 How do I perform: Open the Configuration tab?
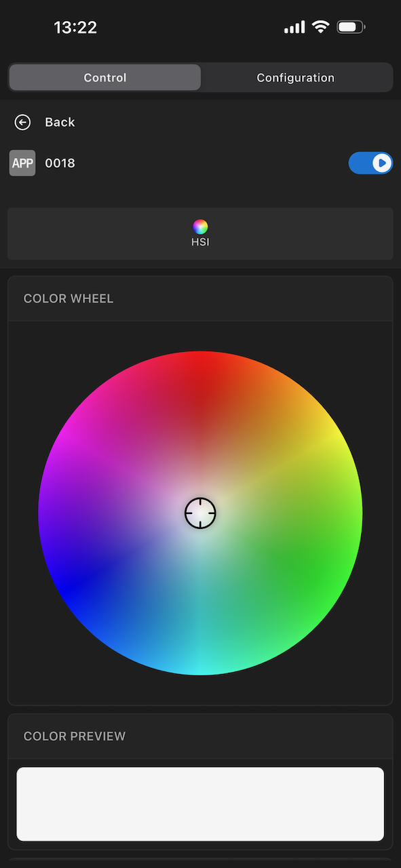(296, 77)
